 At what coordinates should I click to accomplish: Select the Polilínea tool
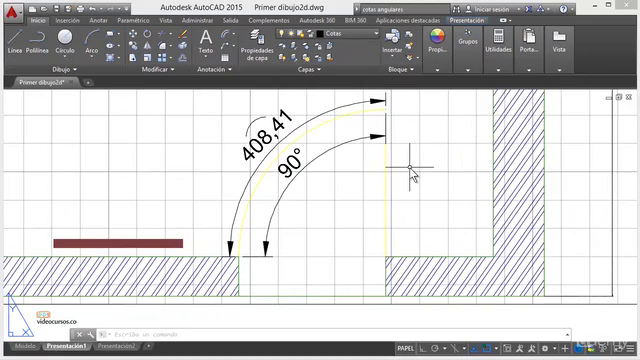pyautogui.click(x=37, y=41)
